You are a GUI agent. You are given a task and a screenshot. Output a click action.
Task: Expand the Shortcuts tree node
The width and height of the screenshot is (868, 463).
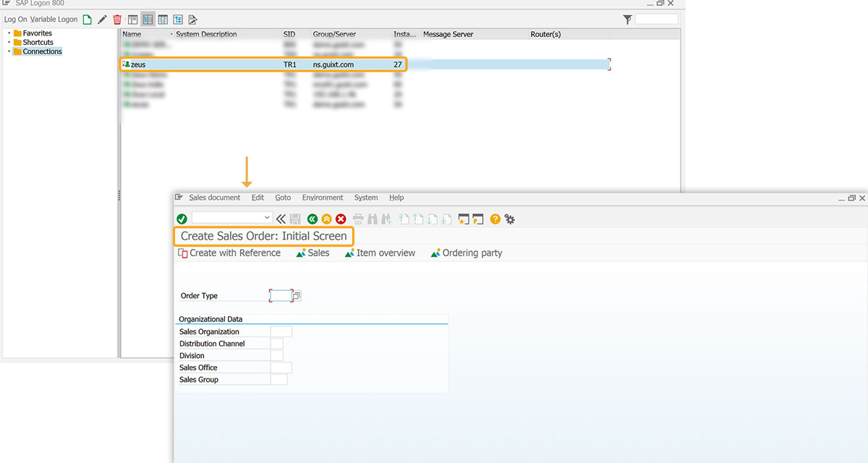[x=9, y=43]
